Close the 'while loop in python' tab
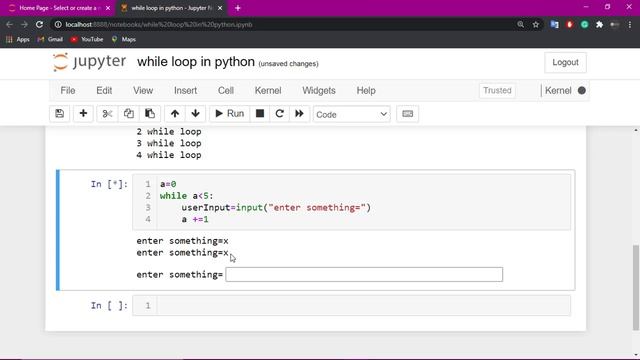This screenshot has height=360, width=640. [220, 8]
